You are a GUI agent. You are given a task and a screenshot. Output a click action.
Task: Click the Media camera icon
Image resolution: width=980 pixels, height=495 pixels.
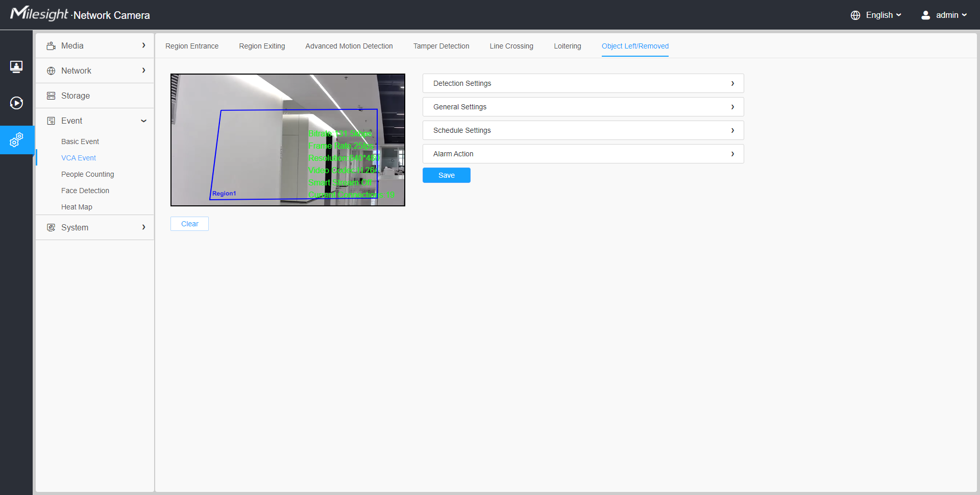pyautogui.click(x=51, y=45)
